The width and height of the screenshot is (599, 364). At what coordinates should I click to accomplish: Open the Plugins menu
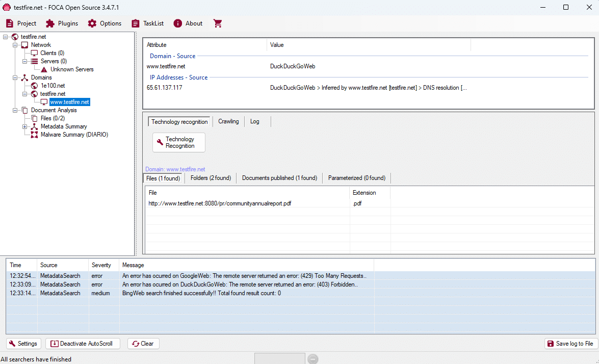62,23
